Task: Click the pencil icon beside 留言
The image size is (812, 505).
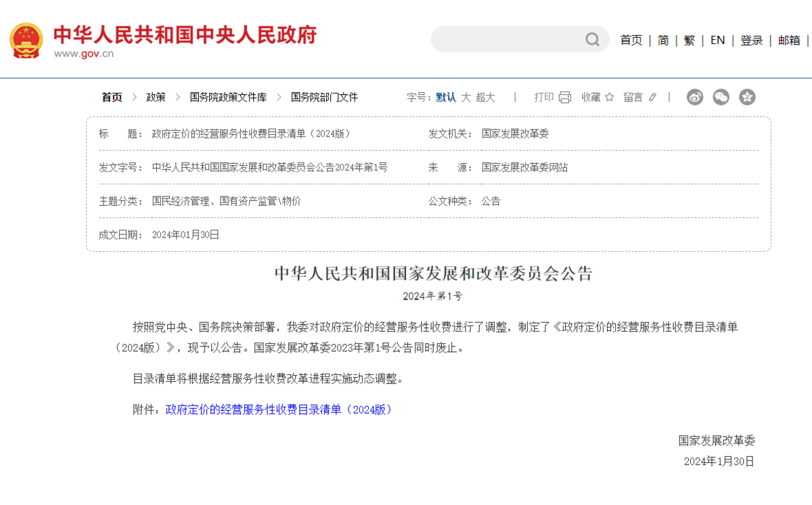Action: tap(651, 97)
